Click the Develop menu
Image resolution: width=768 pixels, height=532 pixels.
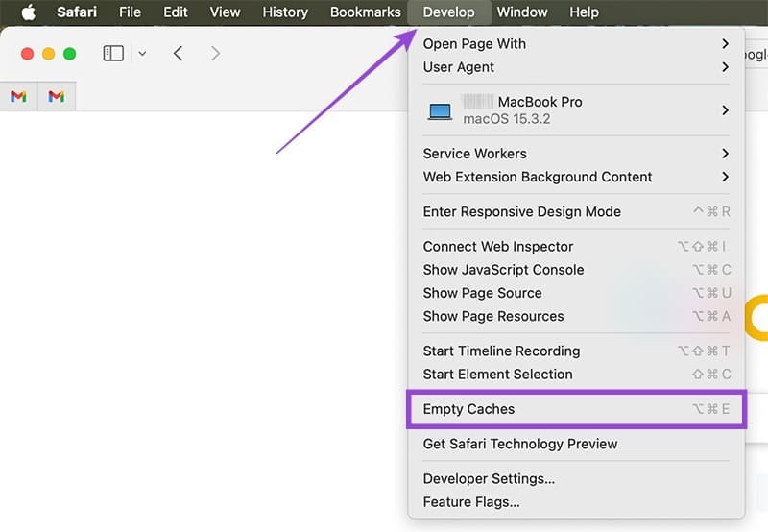tap(448, 12)
